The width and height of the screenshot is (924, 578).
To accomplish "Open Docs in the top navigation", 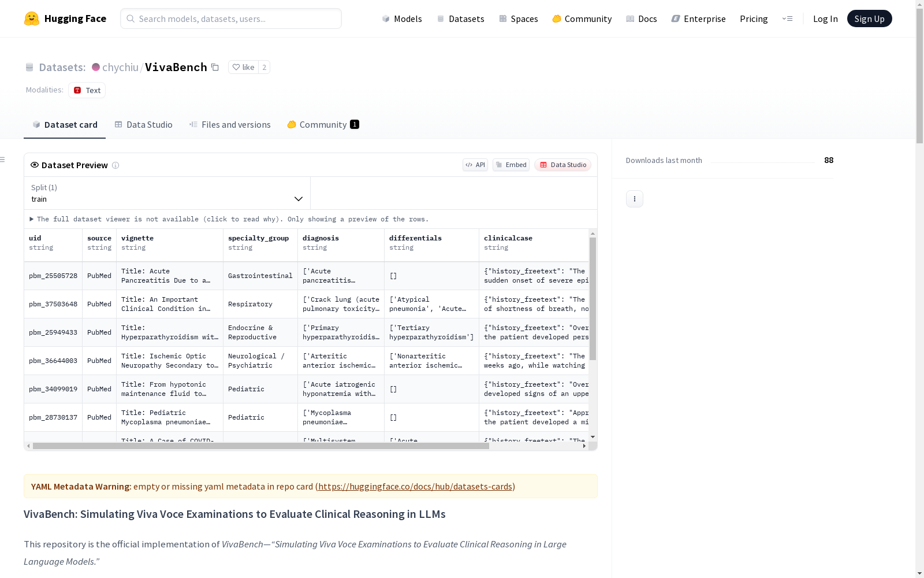I will coord(642,18).
